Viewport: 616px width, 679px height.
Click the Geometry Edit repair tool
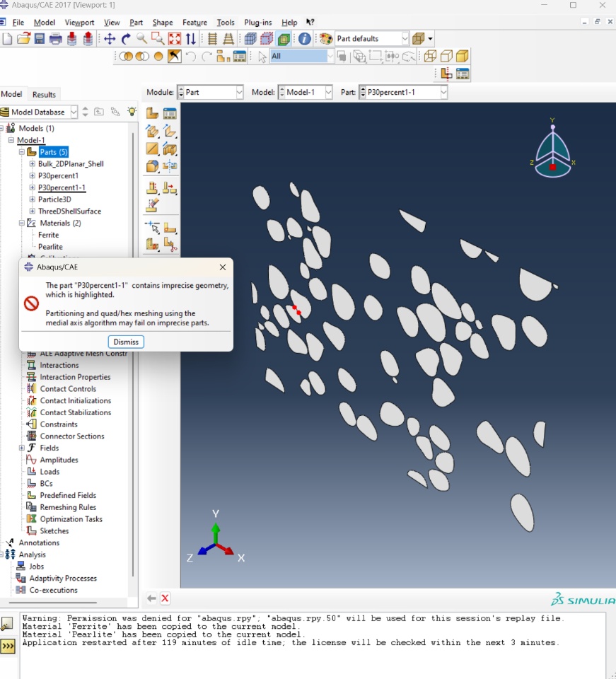coord(170,245)
